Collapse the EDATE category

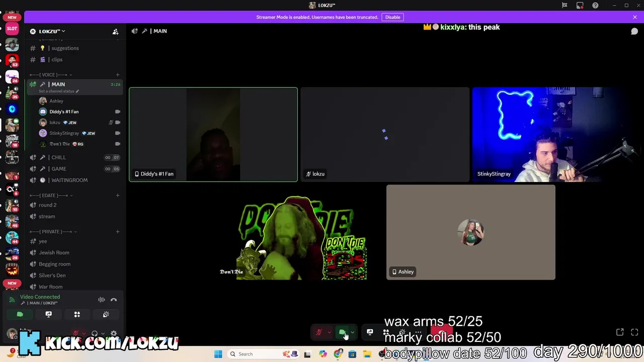50,195
